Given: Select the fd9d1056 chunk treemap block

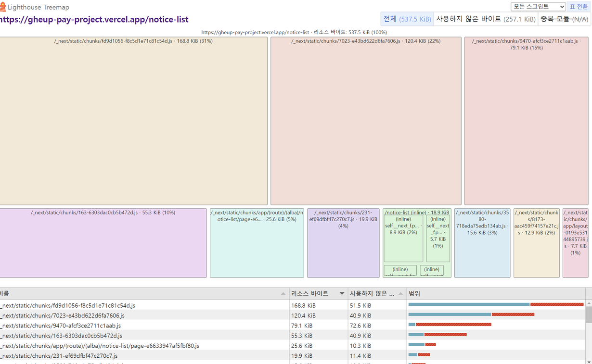Looking at the screenshot, I should click(x=133, y=121).
